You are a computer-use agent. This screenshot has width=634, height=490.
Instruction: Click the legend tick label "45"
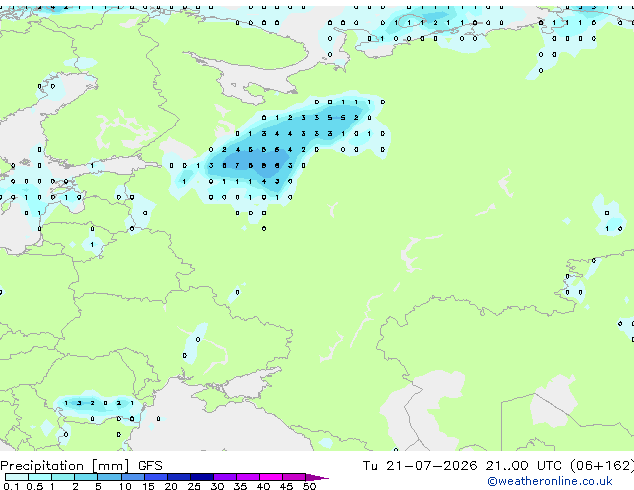[286, 486]
